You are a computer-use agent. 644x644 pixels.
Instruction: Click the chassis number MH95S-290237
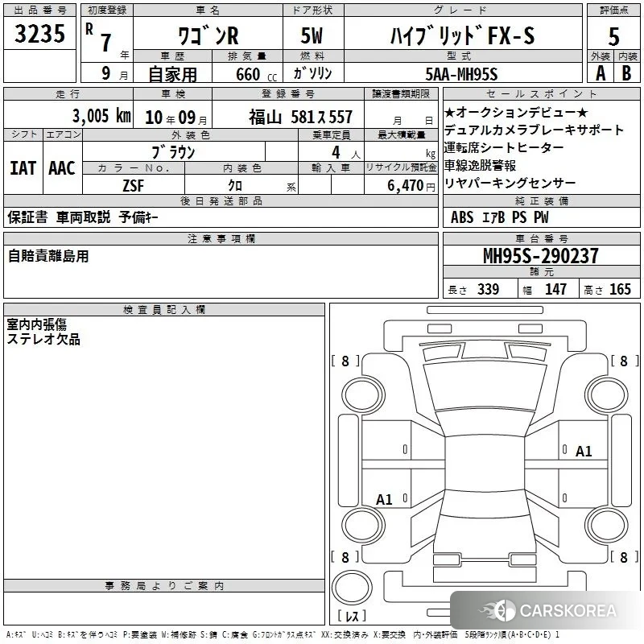pos(541,255)
